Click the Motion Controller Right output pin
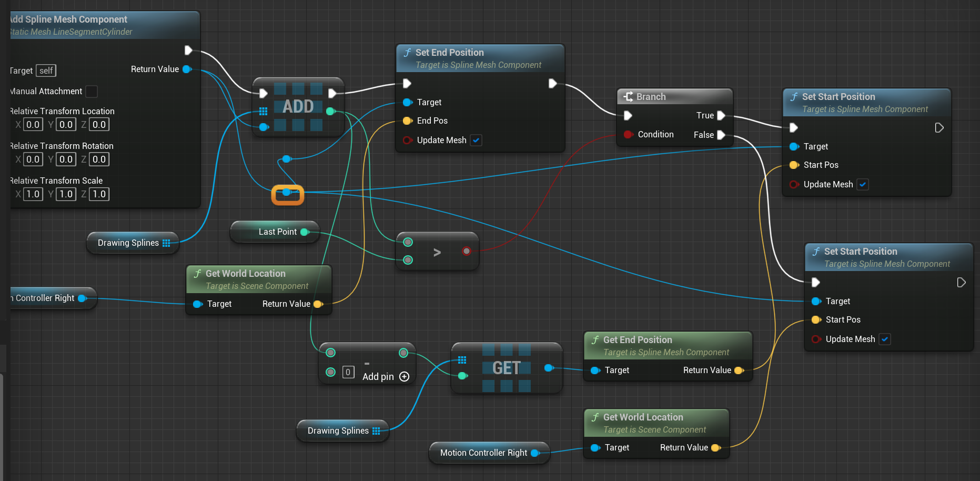This screenshot has width=980, height=481. pyautogui.click(x=535, y=453)
